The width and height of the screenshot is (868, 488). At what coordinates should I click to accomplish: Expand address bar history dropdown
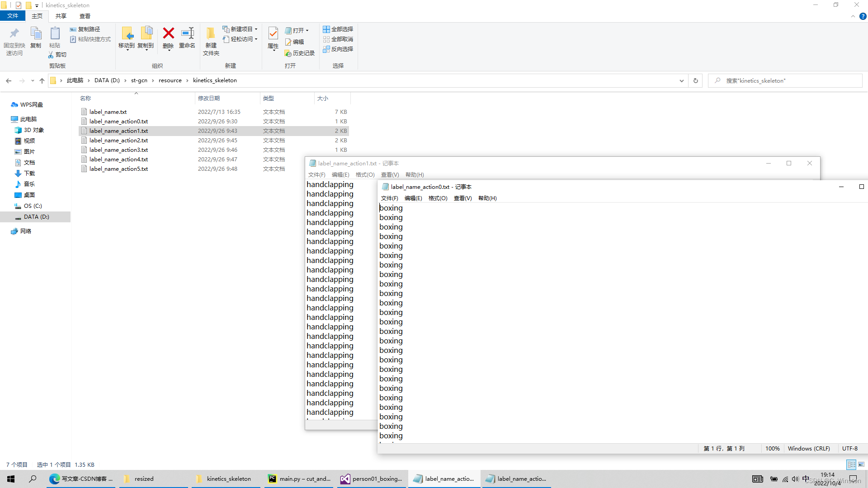[x=681, y=81]
